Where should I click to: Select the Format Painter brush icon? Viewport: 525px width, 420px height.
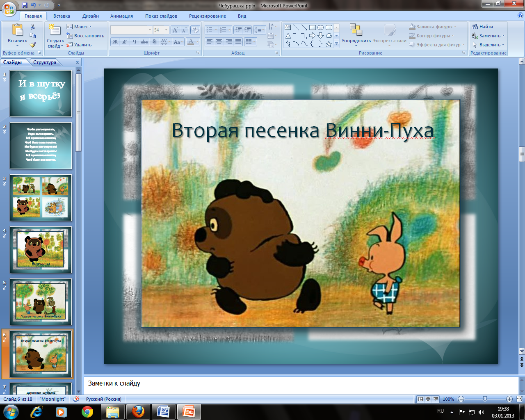33,45
